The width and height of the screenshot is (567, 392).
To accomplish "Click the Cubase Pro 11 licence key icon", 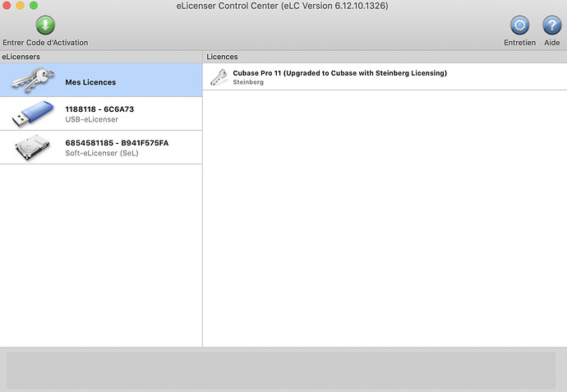I will (219, 77).
